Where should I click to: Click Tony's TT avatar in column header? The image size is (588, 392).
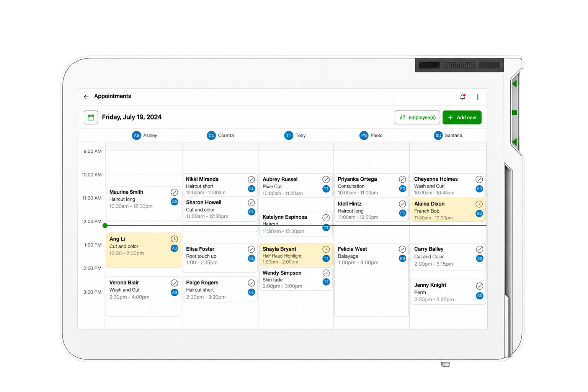[x=289, y=136]
